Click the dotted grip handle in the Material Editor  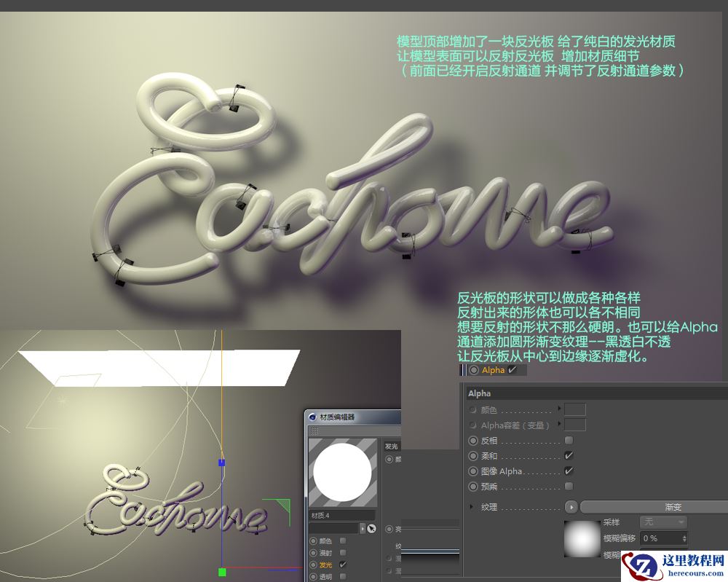(314, 430)
